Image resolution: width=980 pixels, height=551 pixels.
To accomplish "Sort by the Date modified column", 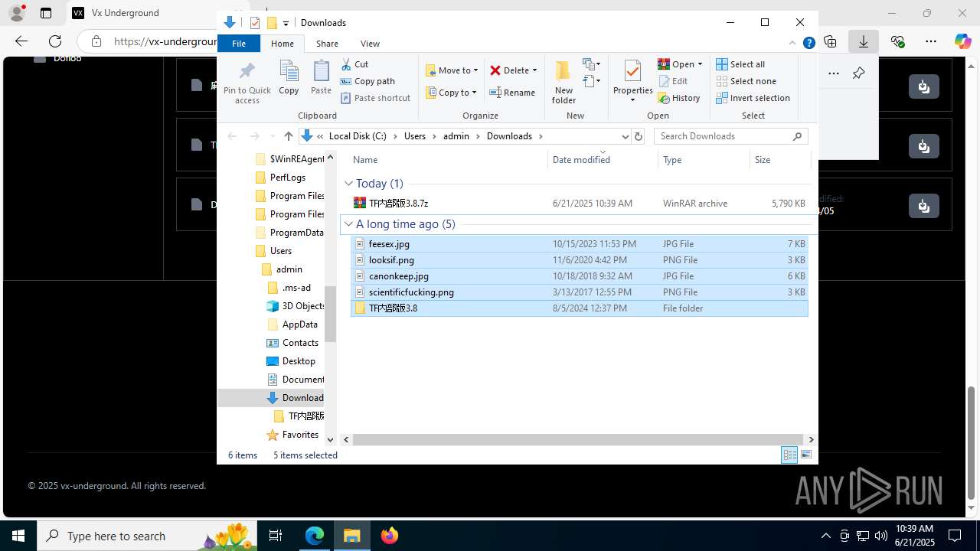I will pyautogui.click(x=603, y=159).
